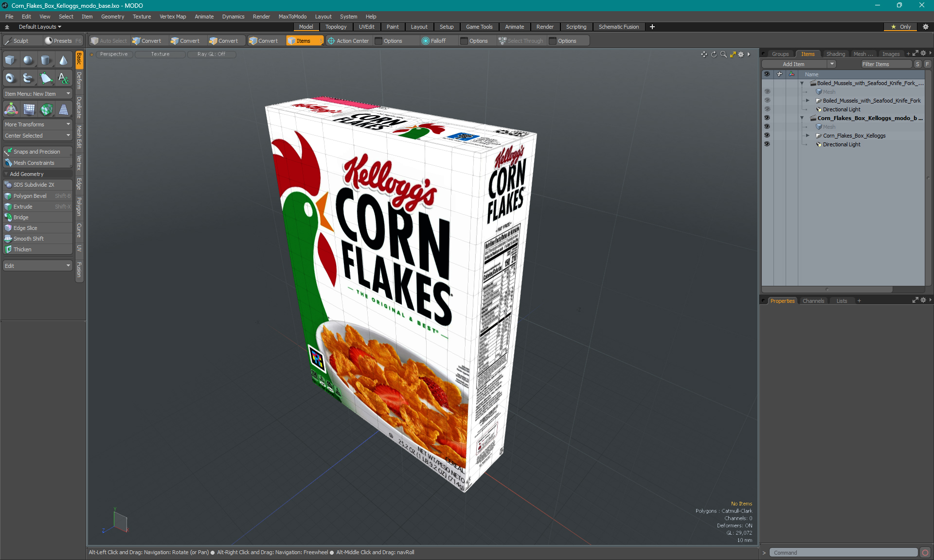The width and height of the screenshot is (934, 560).
Task: Toggle visibility of Corn_Flakes_Box_Kelloggs item
Action: pos(767,136)
